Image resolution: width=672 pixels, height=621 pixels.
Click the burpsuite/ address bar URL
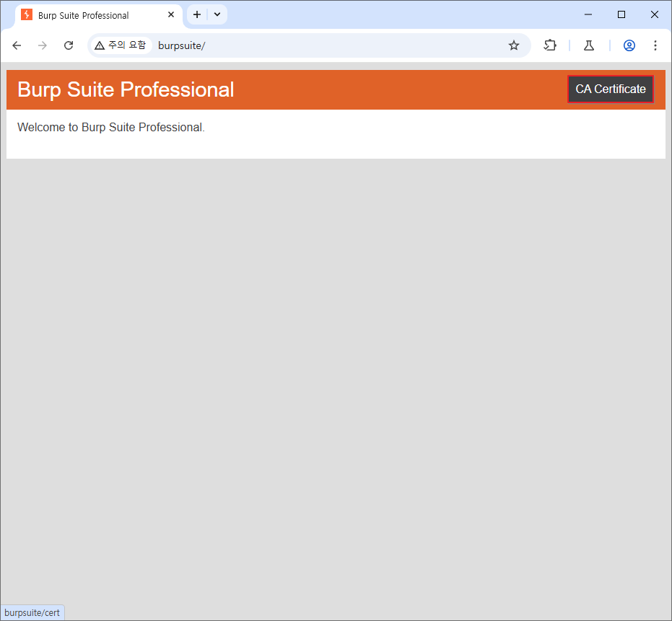[182, 45]
